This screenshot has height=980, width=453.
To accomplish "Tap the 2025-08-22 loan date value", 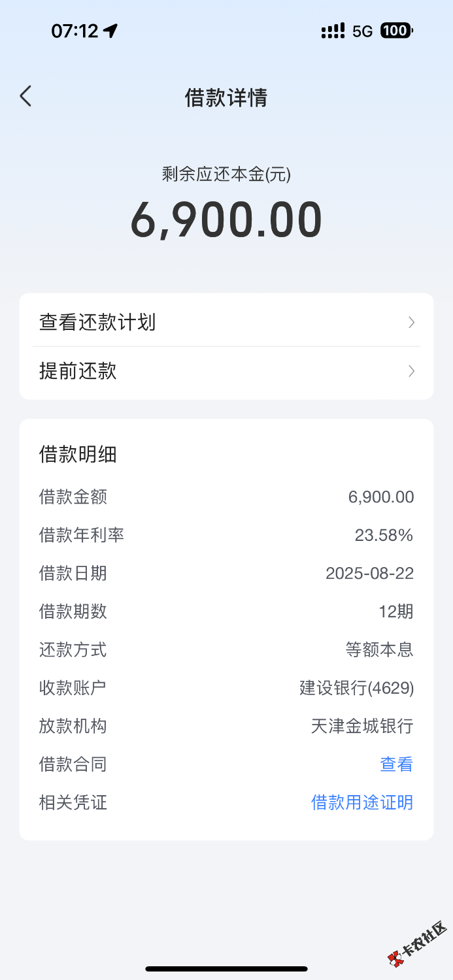I will tap(369, 573).
